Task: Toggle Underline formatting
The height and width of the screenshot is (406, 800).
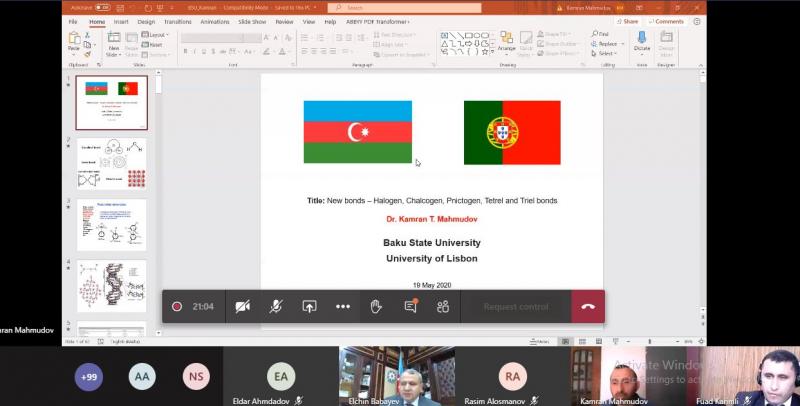Action: click(204, 52)
